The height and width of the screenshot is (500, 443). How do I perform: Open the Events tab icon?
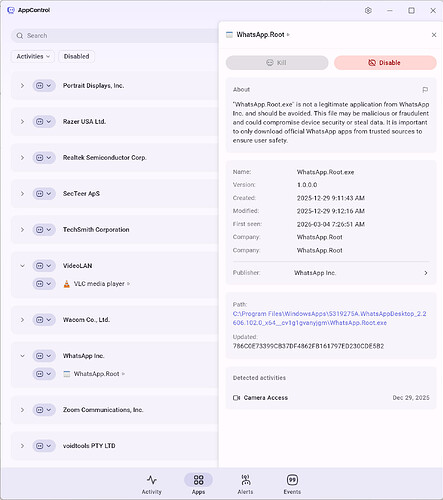click(292, 480)
